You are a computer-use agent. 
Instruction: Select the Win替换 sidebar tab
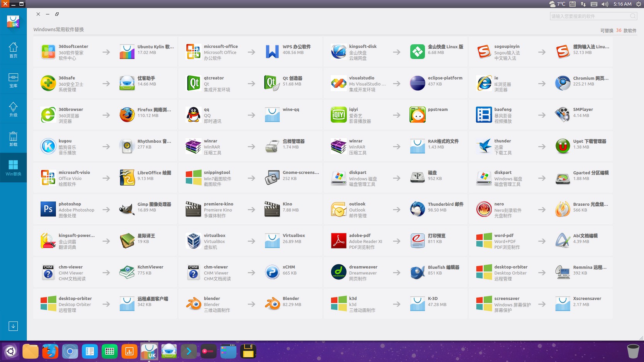click(x=13, y=167)
